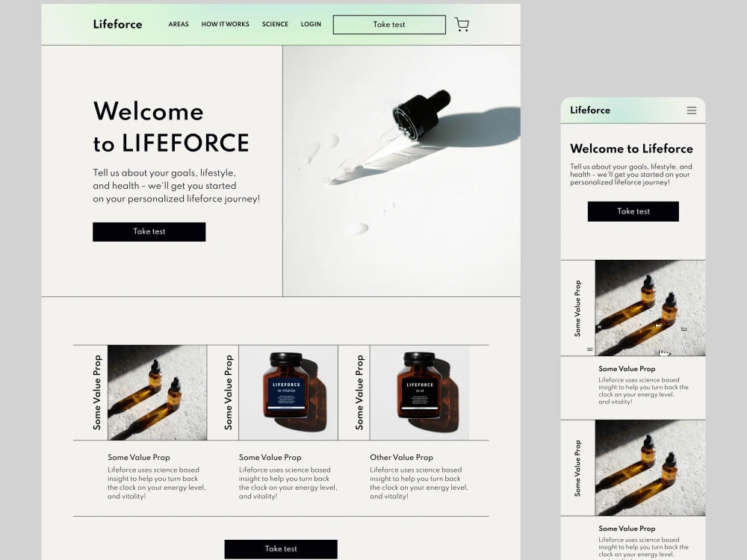747x560 pixels.
Task: Click the desktop hero description paragraph
Action: click(x=176, y=186)
